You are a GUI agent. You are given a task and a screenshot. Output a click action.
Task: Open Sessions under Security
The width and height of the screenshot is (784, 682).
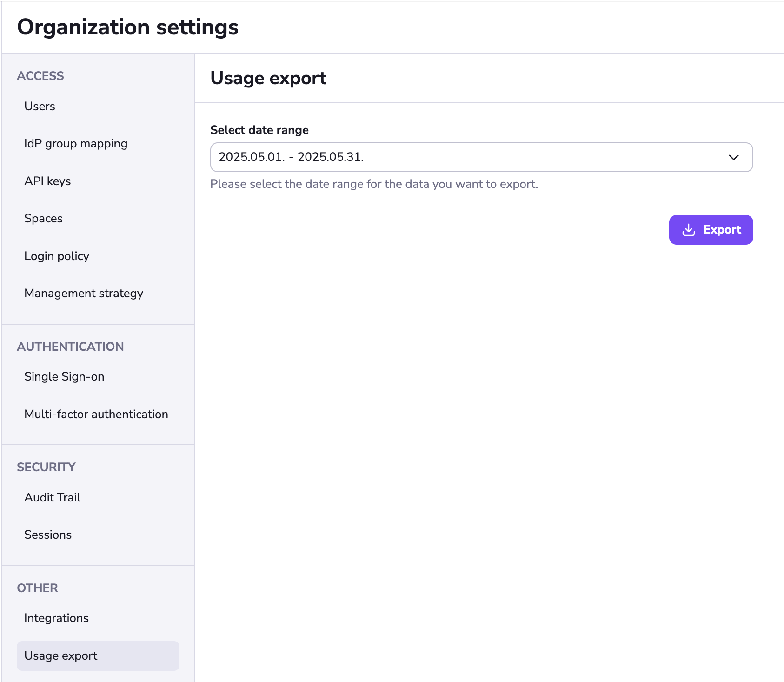[48, 535]
